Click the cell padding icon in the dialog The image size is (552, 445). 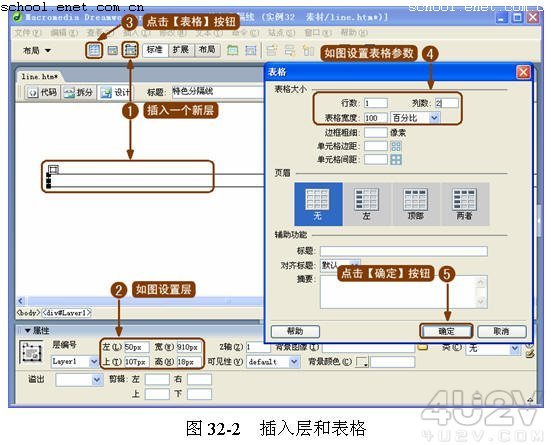396,146
